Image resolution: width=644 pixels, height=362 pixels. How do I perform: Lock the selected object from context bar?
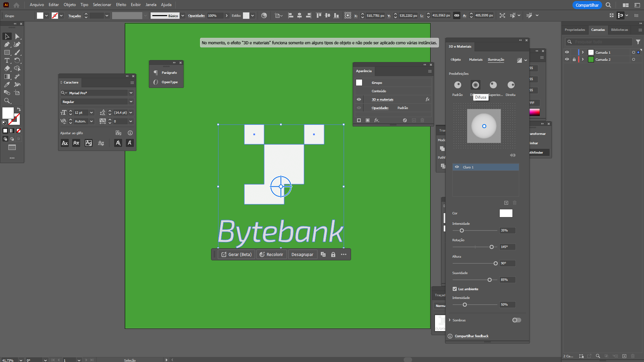click(x=333, y=255)
